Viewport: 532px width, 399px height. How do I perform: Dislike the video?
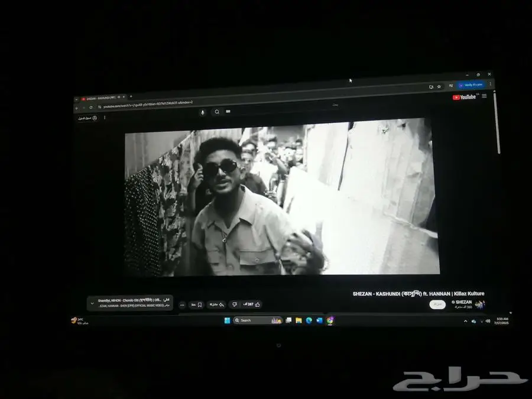pos(234,304)
